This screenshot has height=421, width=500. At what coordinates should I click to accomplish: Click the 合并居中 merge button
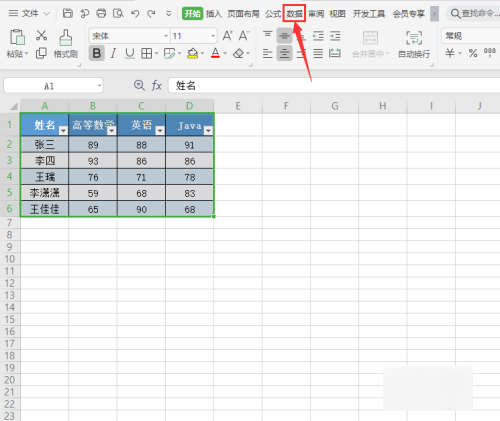[370, 44]
